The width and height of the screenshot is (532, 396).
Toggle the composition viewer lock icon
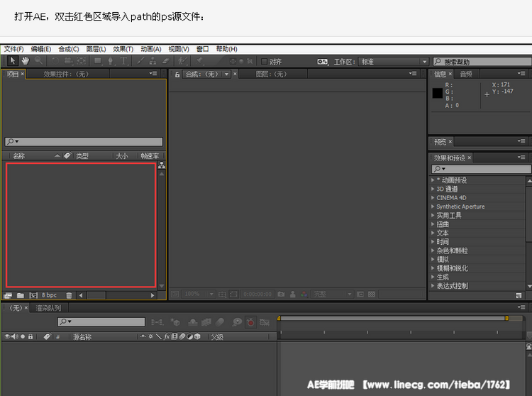(x=177, y=75)
